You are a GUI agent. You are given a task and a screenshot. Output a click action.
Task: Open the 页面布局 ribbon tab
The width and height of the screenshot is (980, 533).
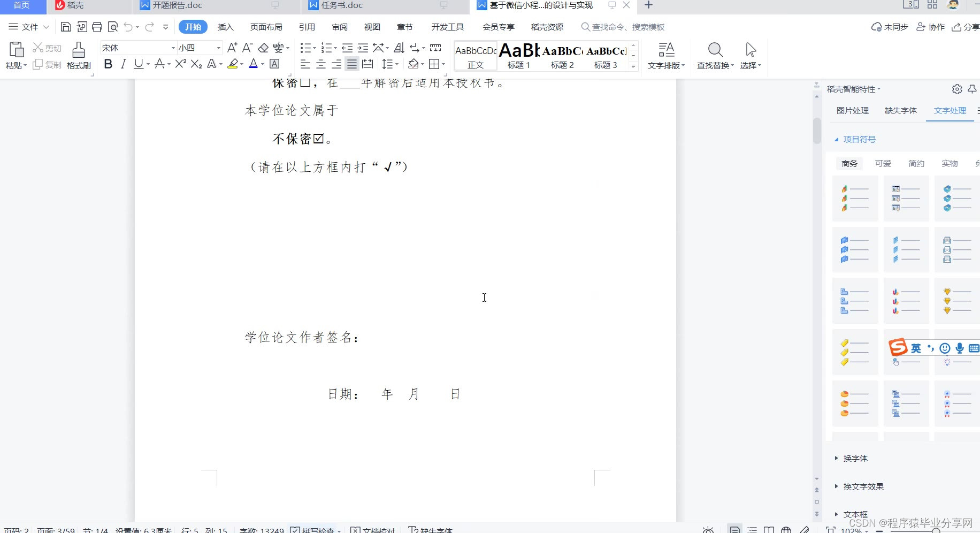click(x=266, y=27)
